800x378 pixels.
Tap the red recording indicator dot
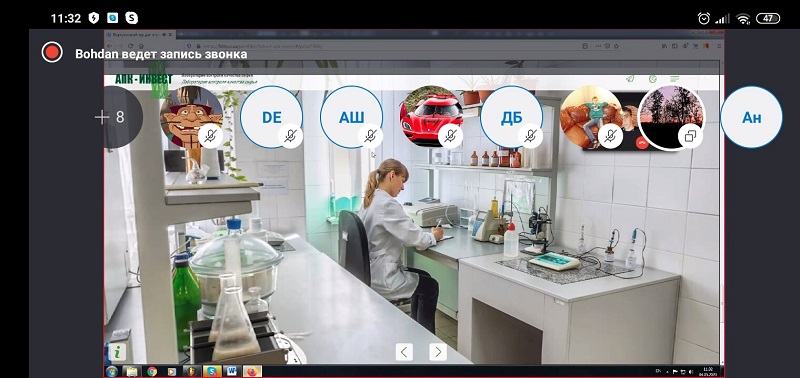[52, 53]
